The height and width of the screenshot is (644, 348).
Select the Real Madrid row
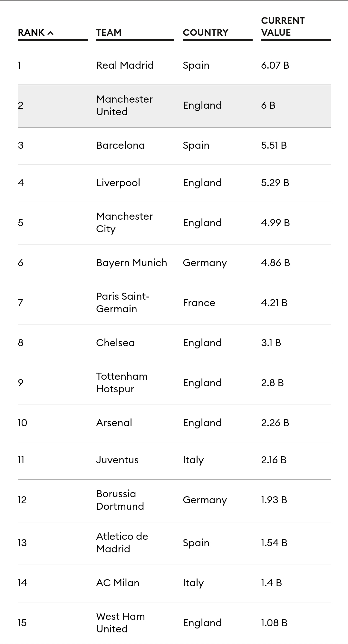(x=174, y=65)
